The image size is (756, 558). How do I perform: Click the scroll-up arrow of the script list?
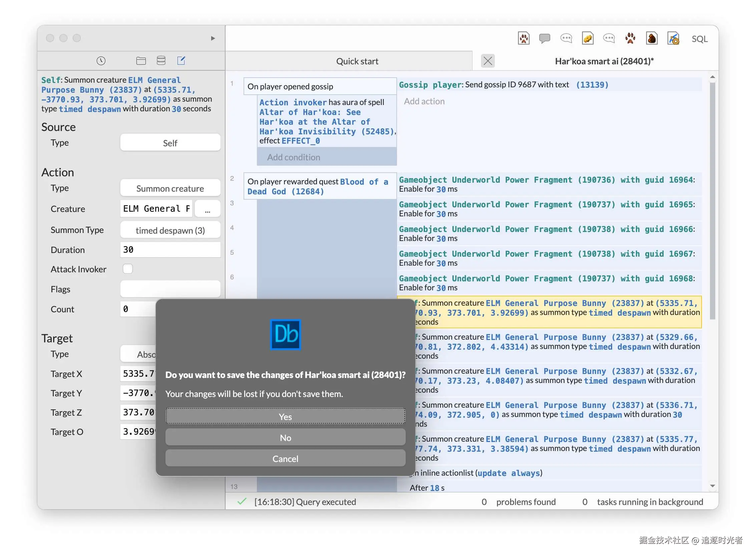[x=713, y=77]
